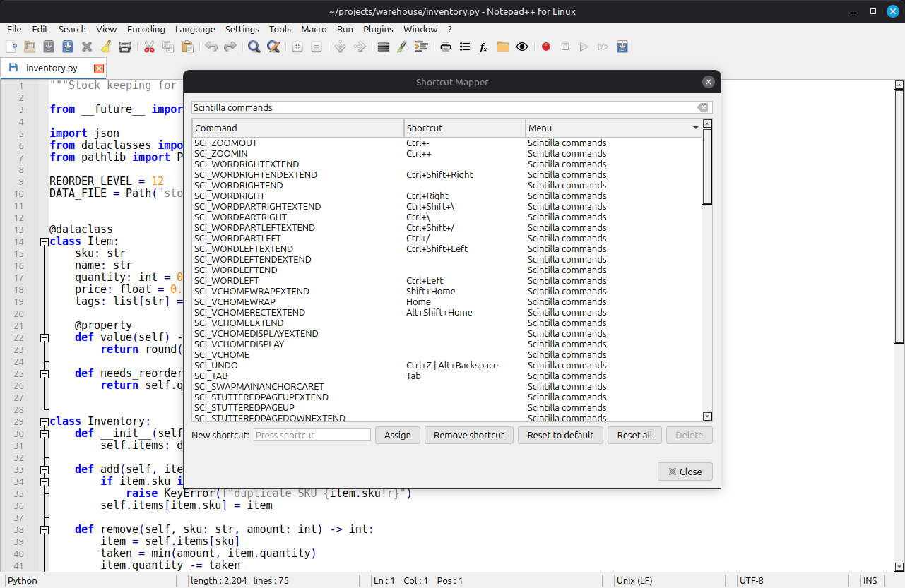Viewport: 905px width, 588px height.
Task: Toggle file monitoring eye icon
Action: click(522, 47)
